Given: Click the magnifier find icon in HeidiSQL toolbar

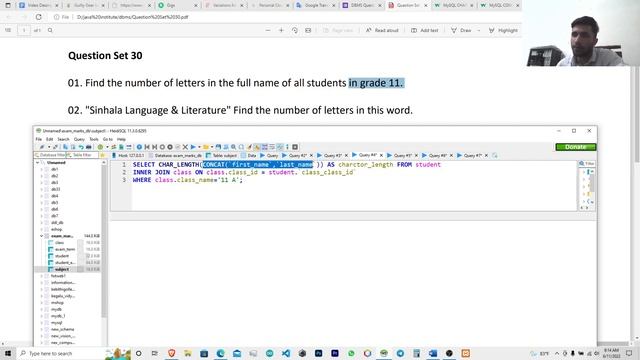Looking at the screenshot, I should [233, 147].
